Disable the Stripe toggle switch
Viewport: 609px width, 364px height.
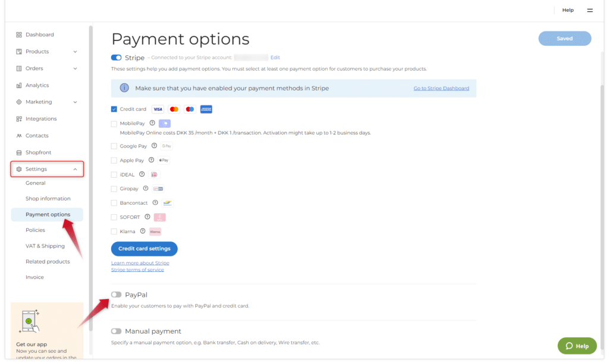pyautogui.click(x=116, y=58)
